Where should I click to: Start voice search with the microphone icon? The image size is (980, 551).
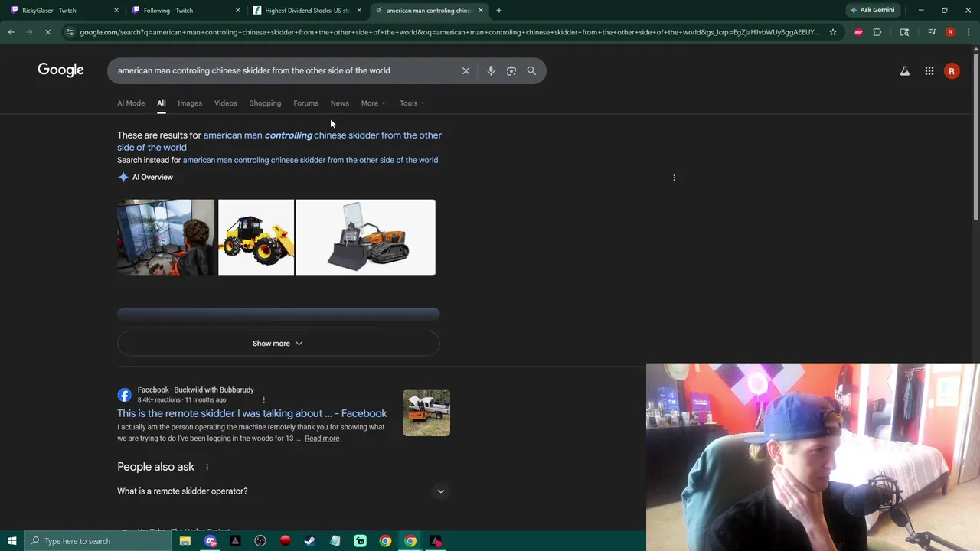coord(491,70)
